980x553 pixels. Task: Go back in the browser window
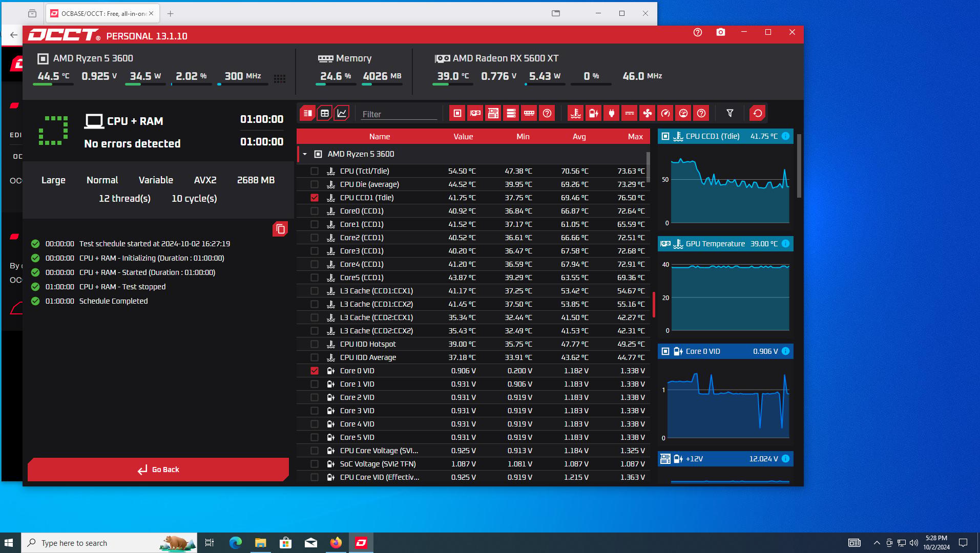click(x=14, y=35)
